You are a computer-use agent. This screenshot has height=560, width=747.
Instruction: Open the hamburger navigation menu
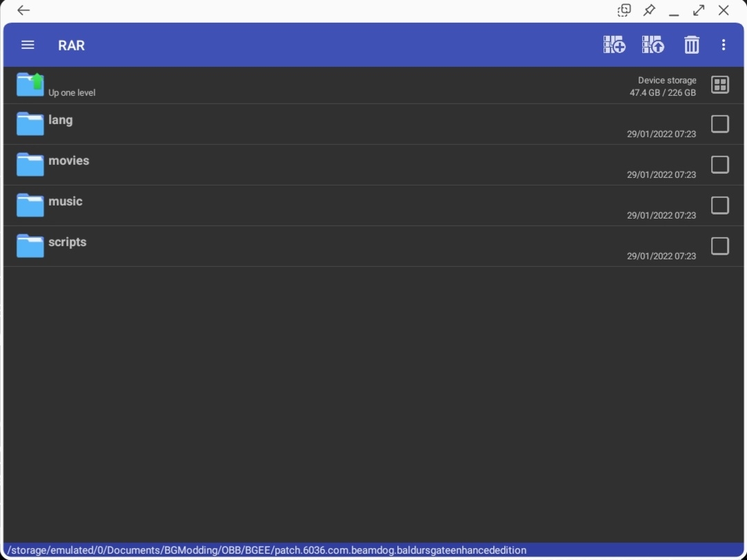[28, 45]
